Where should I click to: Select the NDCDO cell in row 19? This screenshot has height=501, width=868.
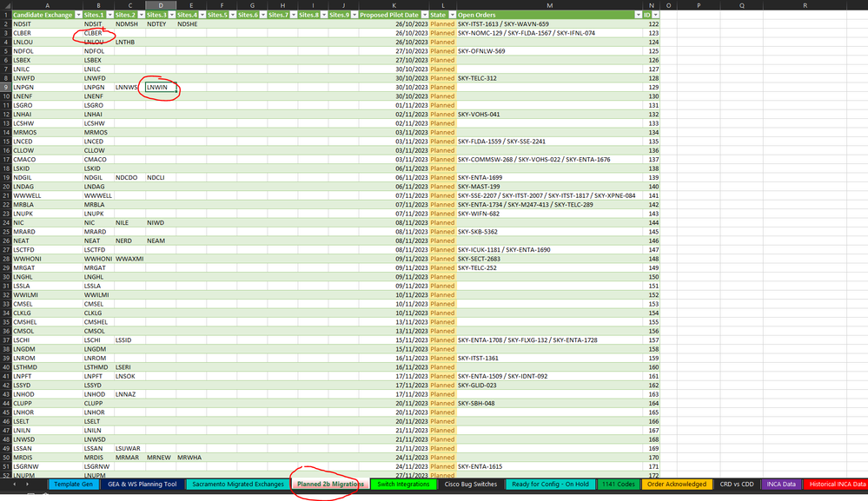tap(130, 177)
